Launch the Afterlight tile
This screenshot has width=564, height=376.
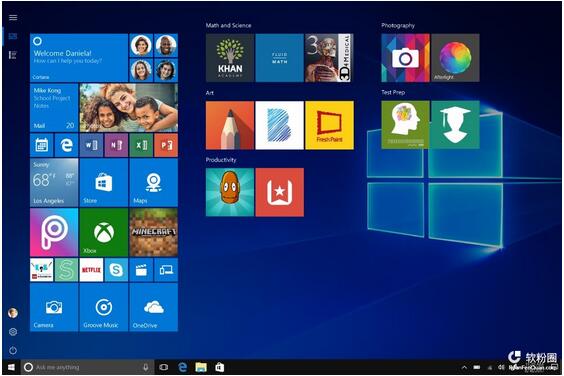coord(455,58)
